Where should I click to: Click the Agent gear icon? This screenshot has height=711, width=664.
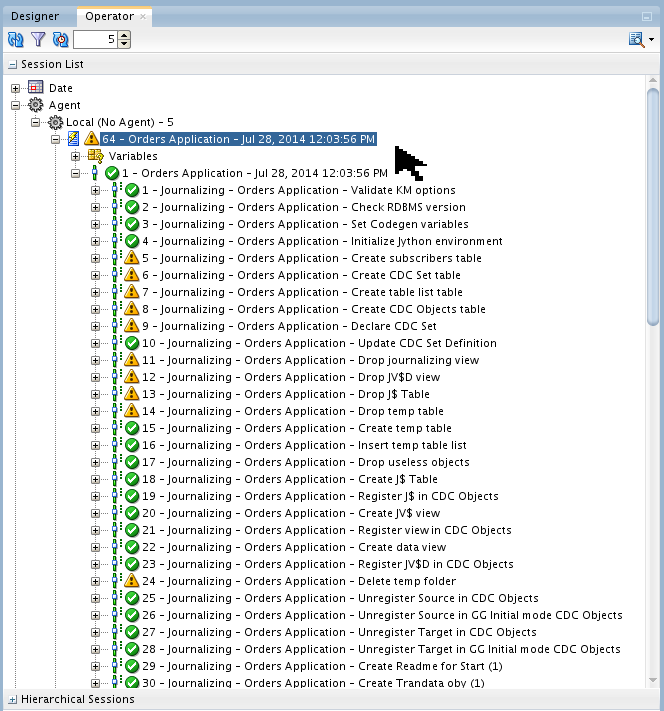point(35,105)
